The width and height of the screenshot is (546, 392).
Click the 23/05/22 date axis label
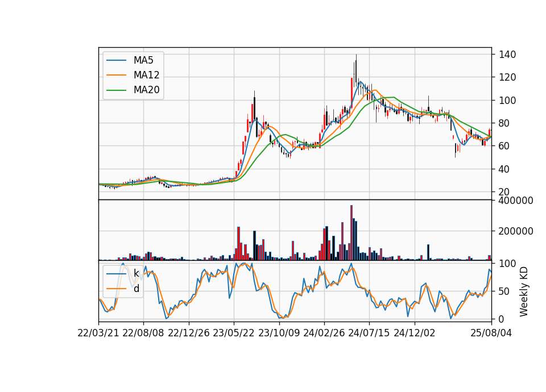click(234, 333)
